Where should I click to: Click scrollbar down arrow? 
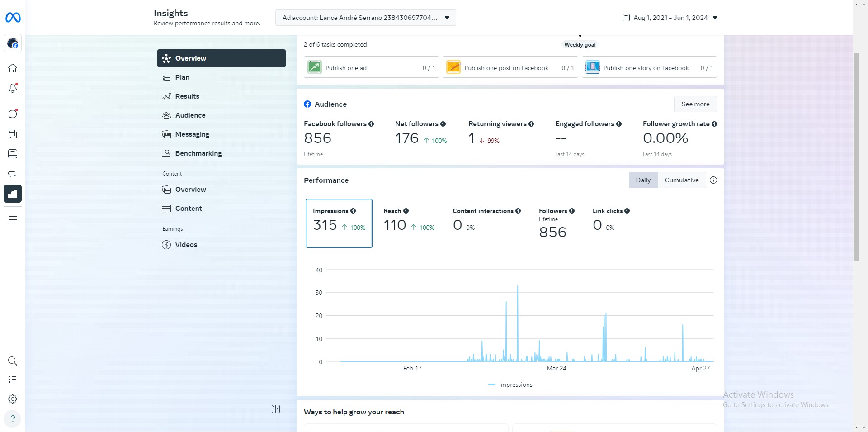pyautogui.click(x=856, y=427)
